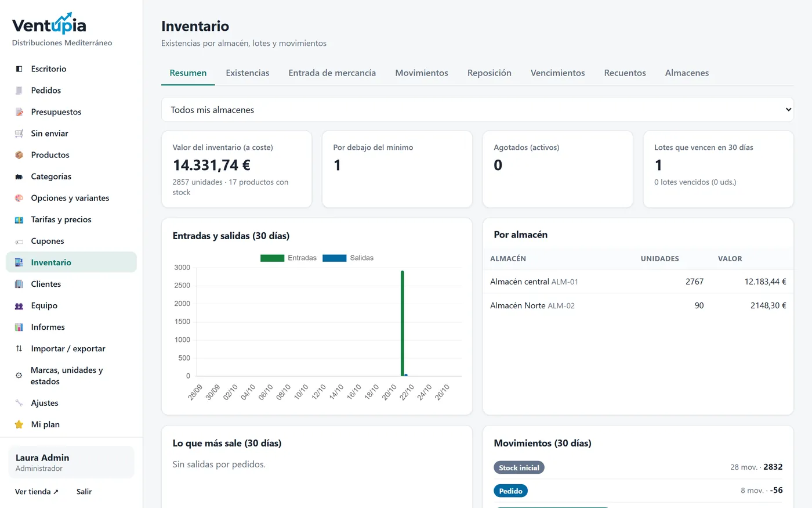Click the Lotes que vencen en 30 días card
This screenshot has height=508, width=812.
pyautogui.click(x=719, y=169)
